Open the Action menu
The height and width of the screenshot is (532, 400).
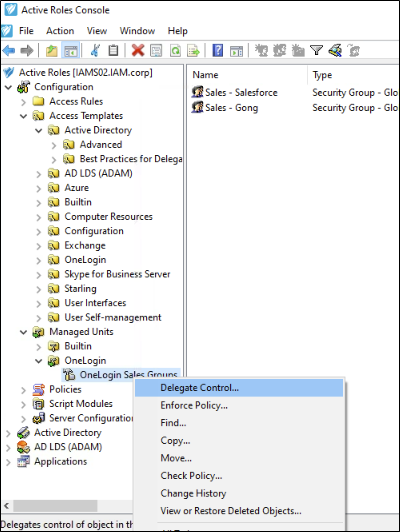click(x=60, y=31)
